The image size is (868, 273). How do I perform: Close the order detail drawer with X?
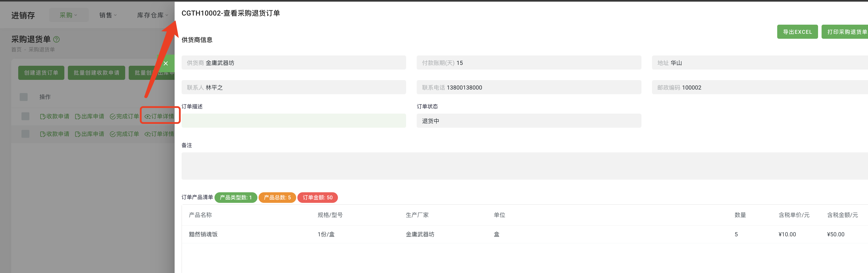(x=166, y=63)
